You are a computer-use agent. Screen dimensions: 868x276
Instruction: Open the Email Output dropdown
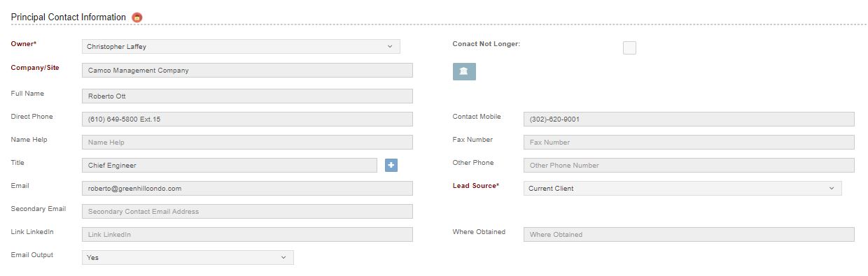[188, 258]
